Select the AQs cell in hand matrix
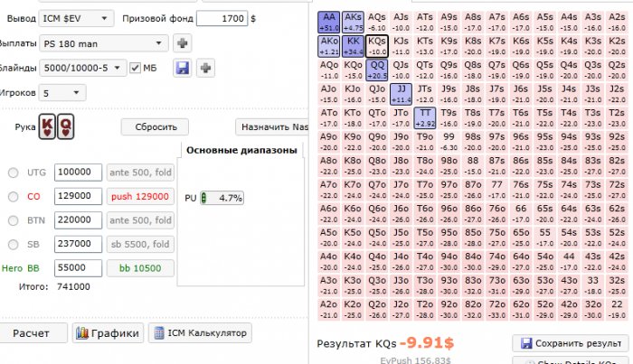 [x=377, y=22]
